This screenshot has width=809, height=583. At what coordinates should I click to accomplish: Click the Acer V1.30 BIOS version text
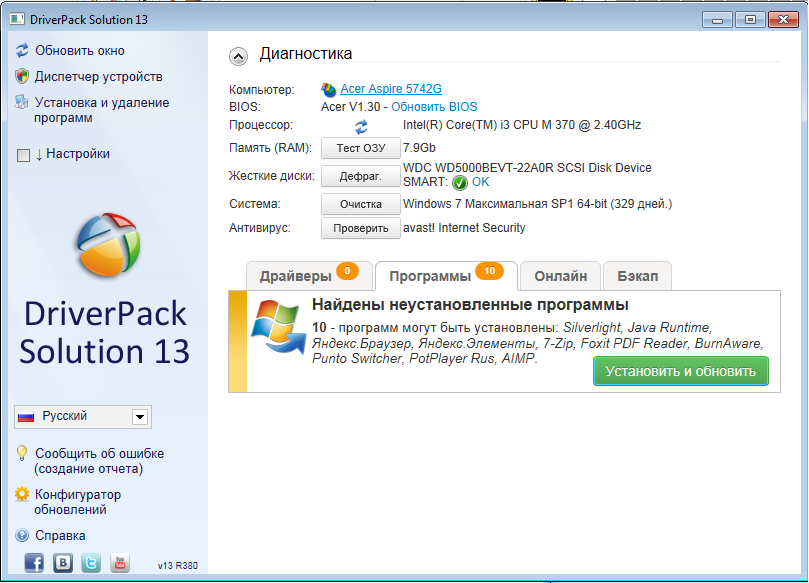pos(350,107)
